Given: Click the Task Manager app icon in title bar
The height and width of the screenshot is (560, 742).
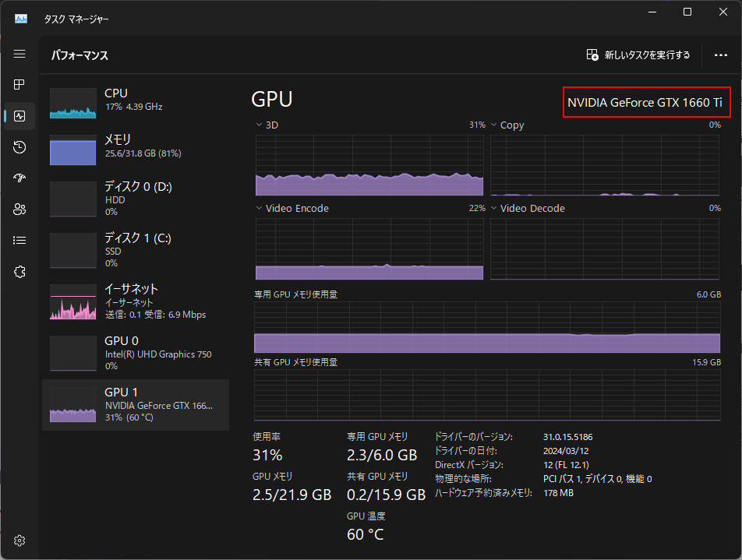Looking at the screenshot, I should (21, 19).
